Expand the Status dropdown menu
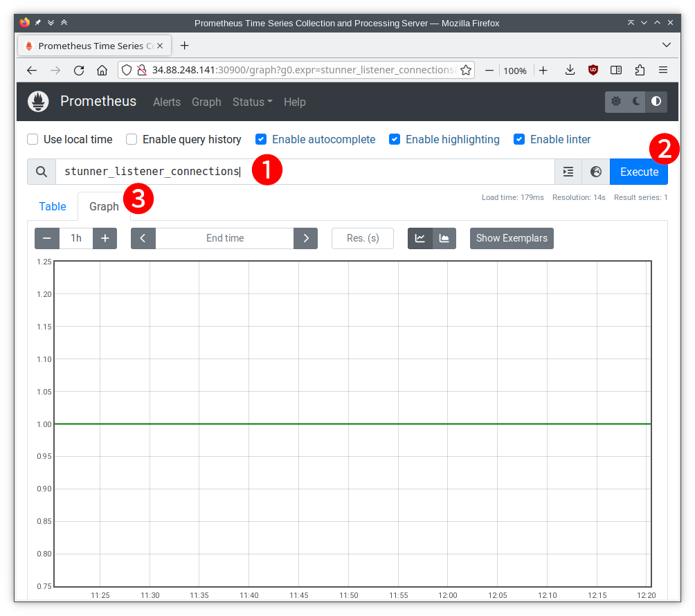 click(252, 102)
